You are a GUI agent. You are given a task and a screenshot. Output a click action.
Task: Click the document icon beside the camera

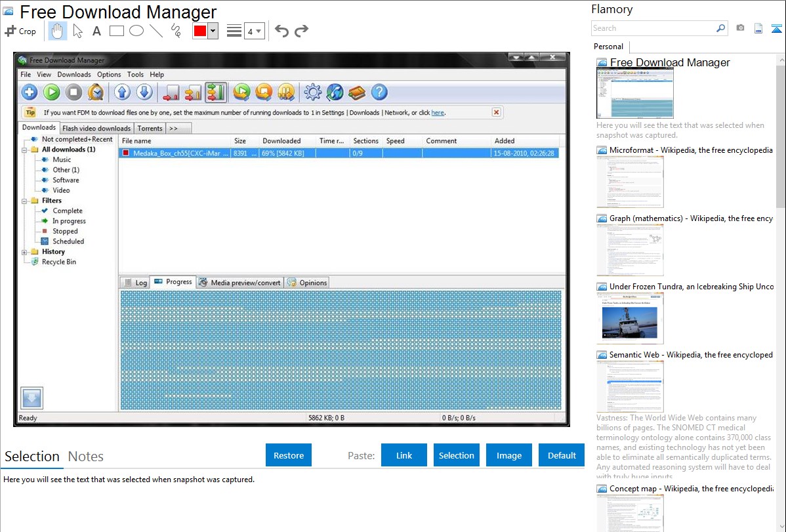758,28
